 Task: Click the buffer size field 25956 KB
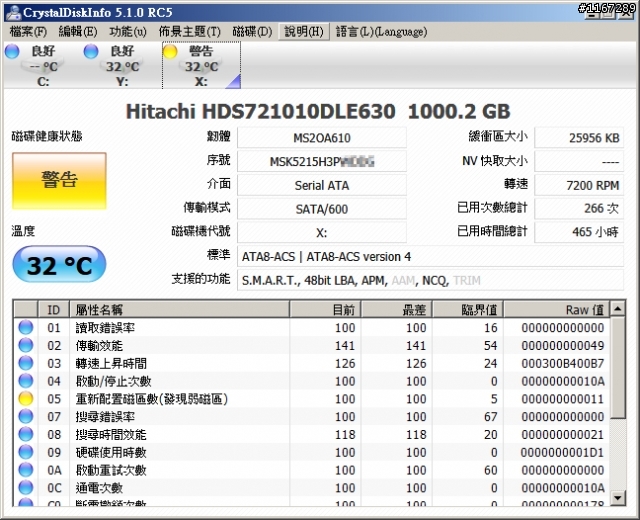coord(579,138)
